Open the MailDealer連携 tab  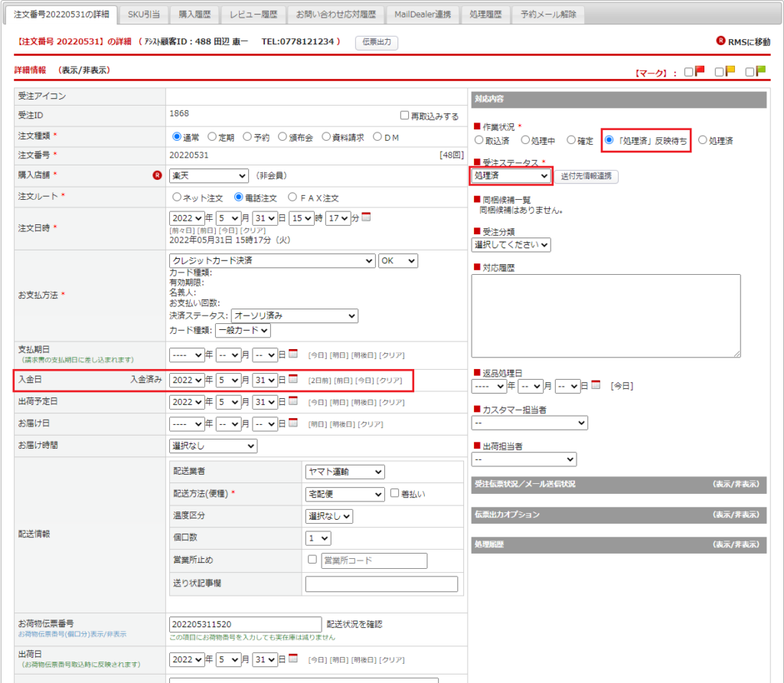click(x=423, y=15)
